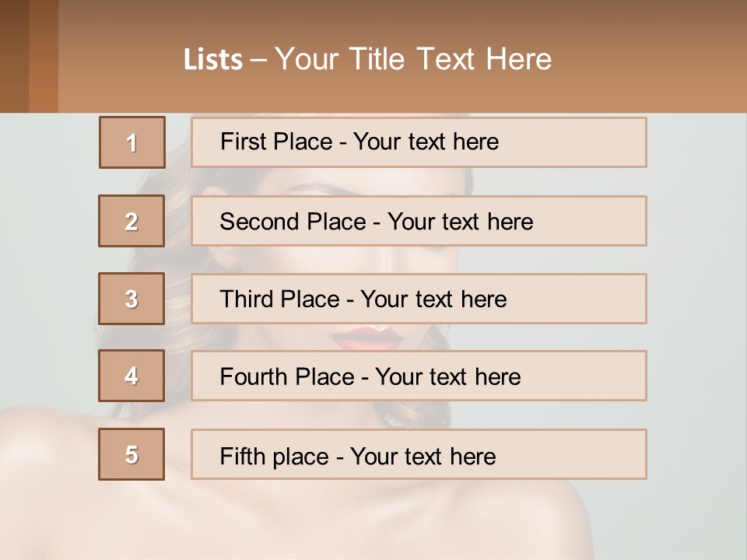The image size is (747, 560).
Task: Click the number 3 box
Action: coord(132,299)
